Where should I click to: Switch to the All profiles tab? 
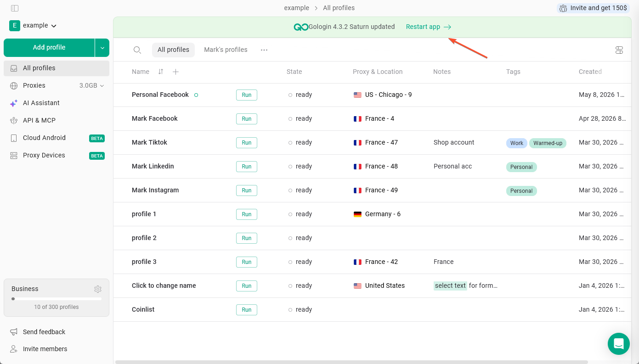(x=173, y=50)
